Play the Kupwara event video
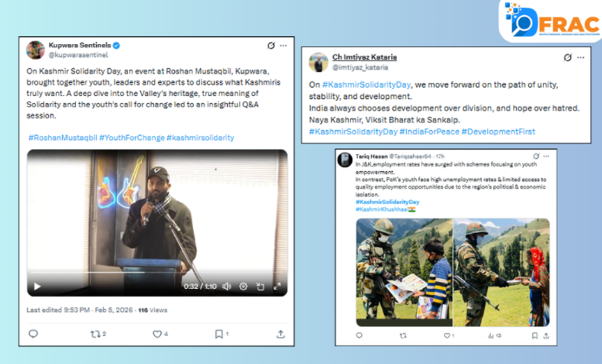The height and width of the screenshot is (364, 602). click(37, 286)
